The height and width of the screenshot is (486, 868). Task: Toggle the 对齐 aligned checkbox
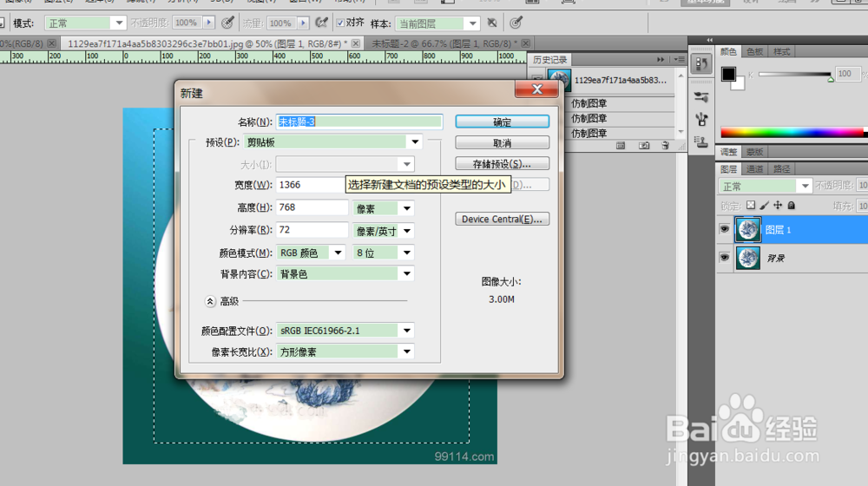point(340,23)
